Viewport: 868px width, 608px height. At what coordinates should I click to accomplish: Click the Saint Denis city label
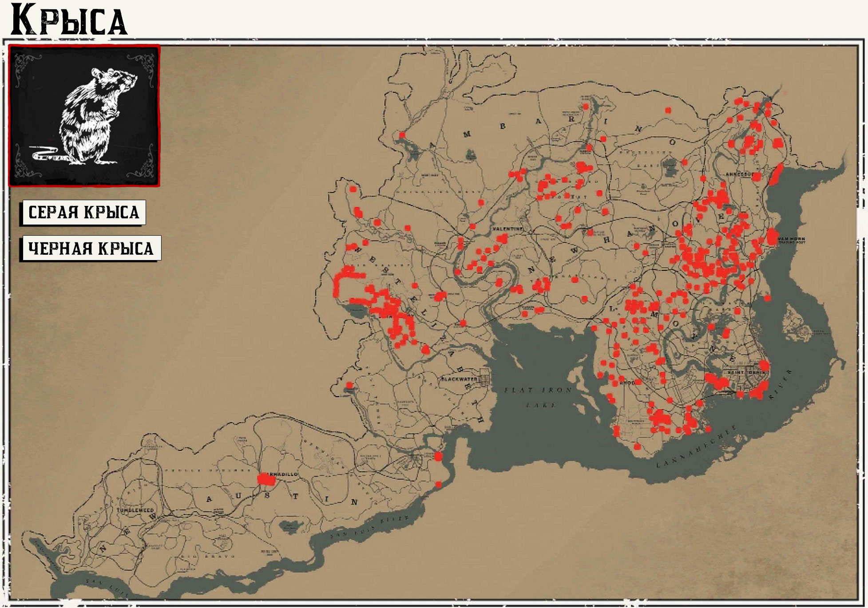(x=745, y=372)
